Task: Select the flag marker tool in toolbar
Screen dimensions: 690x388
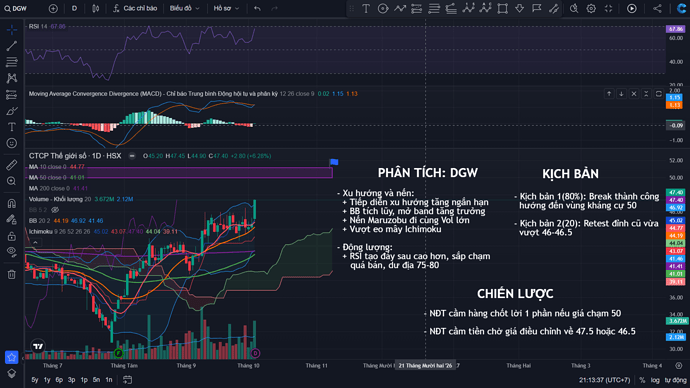Action: pos(536,8)
